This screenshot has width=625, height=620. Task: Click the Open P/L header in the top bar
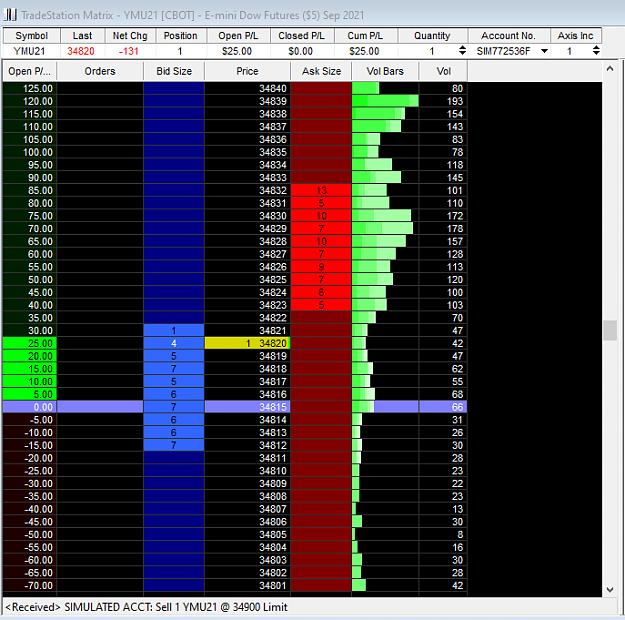pyautogui.click(x=238, y=36)
